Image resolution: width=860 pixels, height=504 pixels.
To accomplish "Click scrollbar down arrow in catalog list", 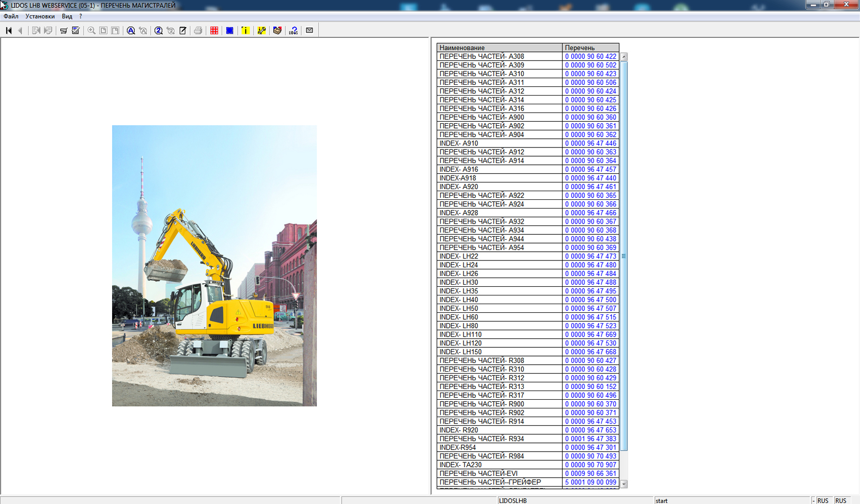I will (624, 484).
